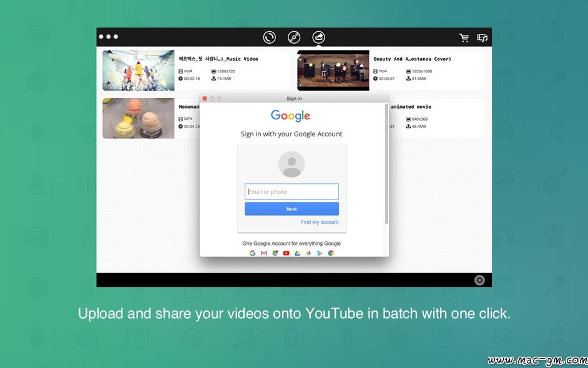Click the '1920x1088' resolution text
Viewport: 588px width, 368px height.
(x=421, y=71)
